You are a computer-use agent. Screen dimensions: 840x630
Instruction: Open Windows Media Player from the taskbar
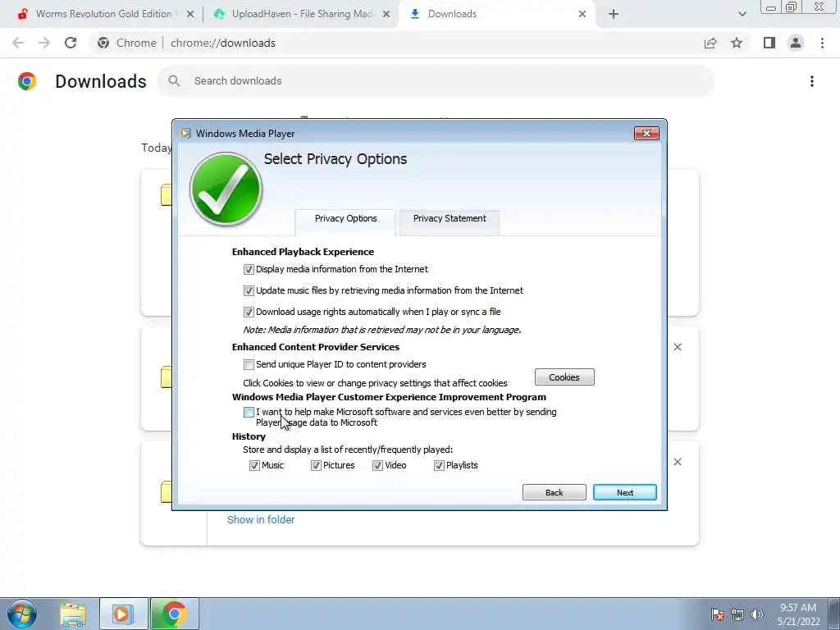pos(123,614)
